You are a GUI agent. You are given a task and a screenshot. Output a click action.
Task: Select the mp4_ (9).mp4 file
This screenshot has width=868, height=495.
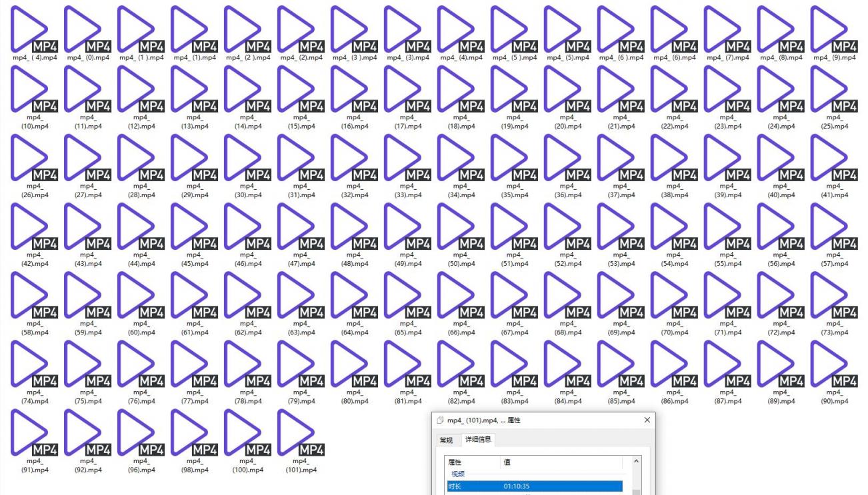coord(830,30)
